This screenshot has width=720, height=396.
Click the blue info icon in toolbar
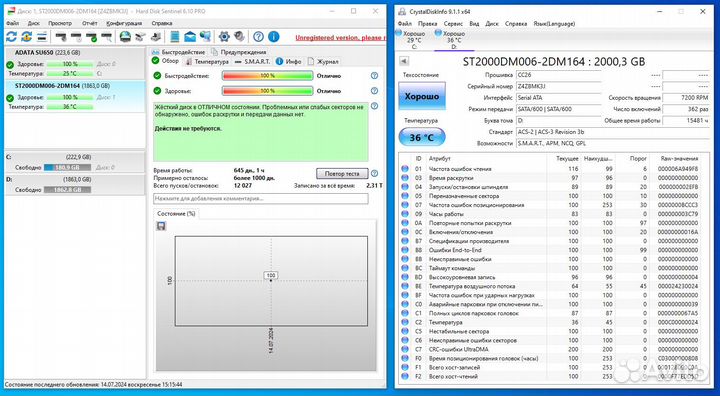point(274,37)
